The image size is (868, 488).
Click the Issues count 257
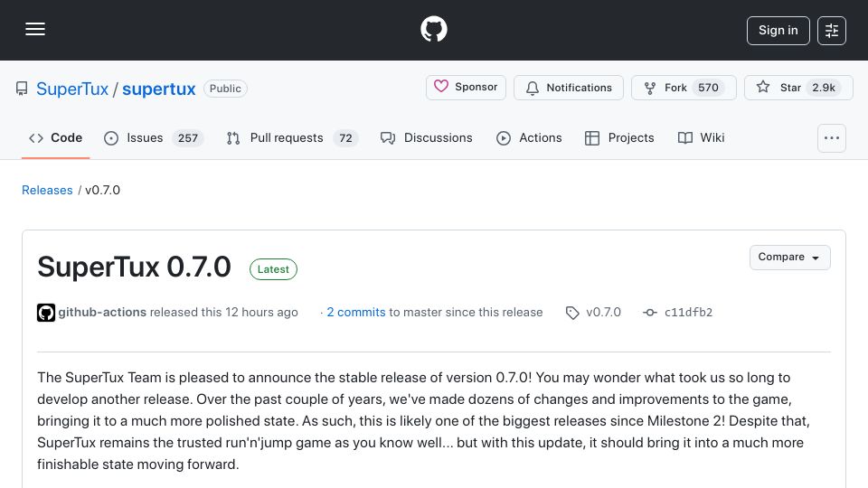[188, 137]
